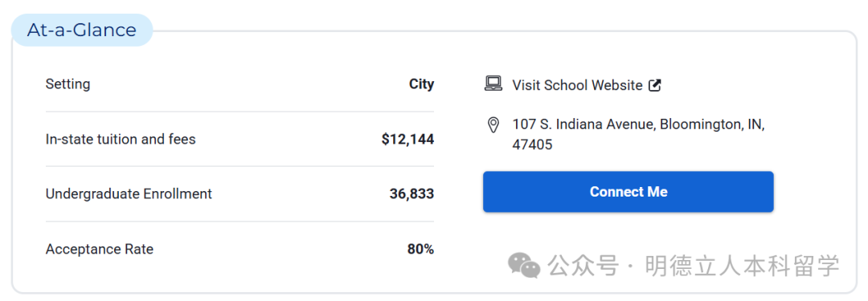Click the external link arrow icon

point(655,85)
